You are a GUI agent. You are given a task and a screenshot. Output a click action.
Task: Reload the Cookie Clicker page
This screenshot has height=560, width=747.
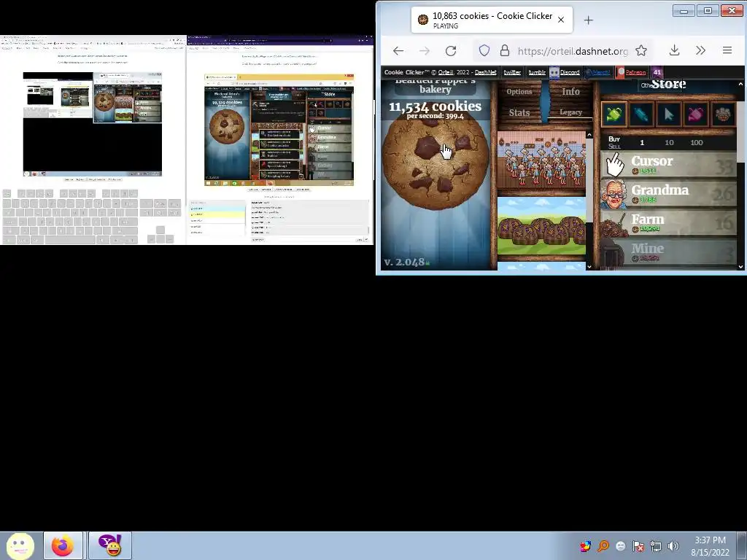(x=451, y=50)
